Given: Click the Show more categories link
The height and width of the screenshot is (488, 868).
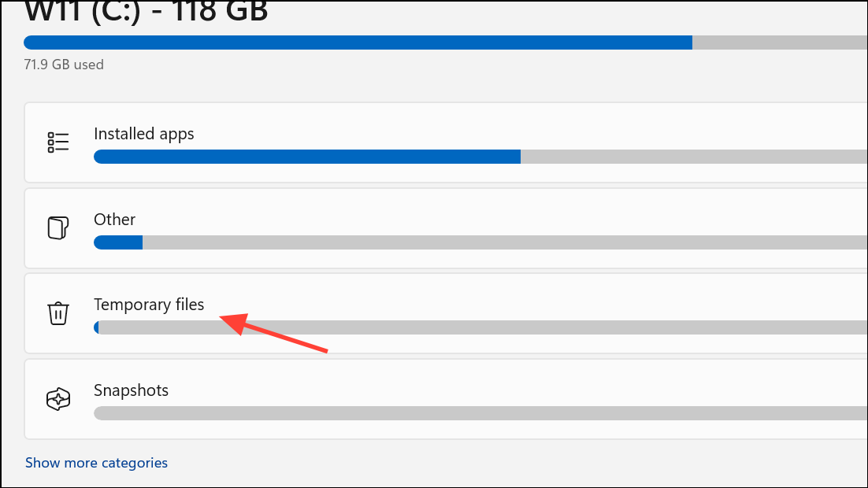Looking at the screenshot, I should click(96, 463).
